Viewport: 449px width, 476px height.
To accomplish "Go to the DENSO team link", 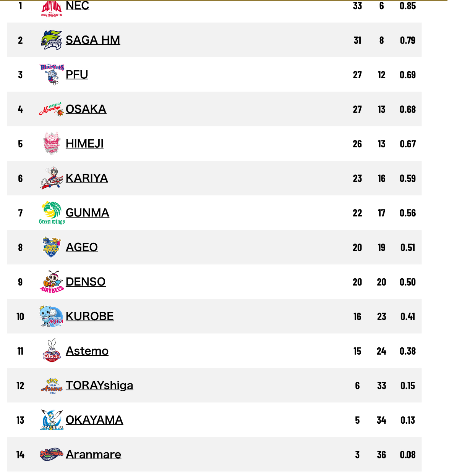I will [x=86, y=282].
